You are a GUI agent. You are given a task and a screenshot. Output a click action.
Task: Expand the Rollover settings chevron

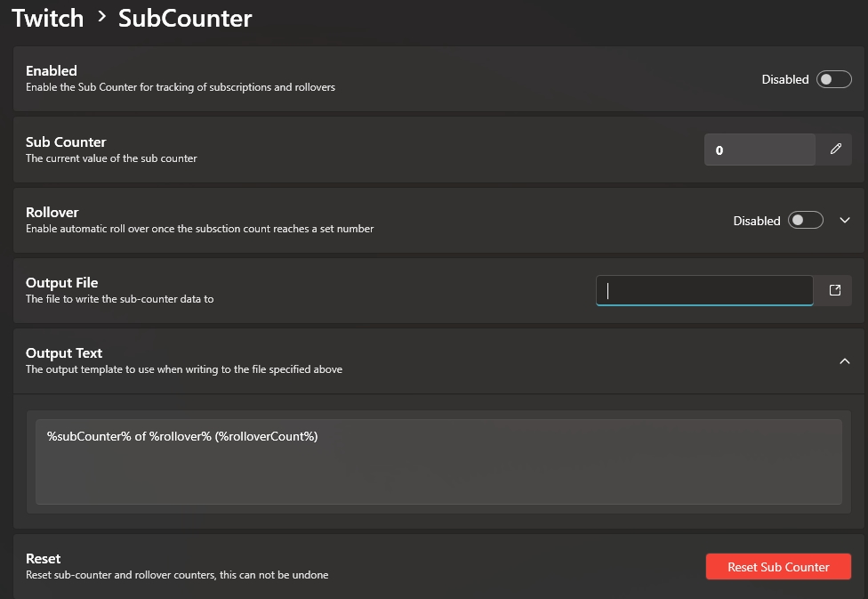tap(845, 220)
